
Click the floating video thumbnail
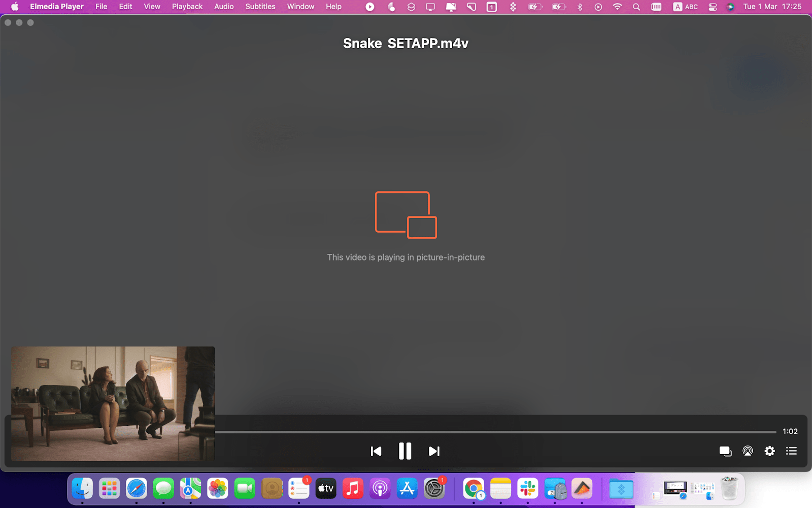click(113, 403)
